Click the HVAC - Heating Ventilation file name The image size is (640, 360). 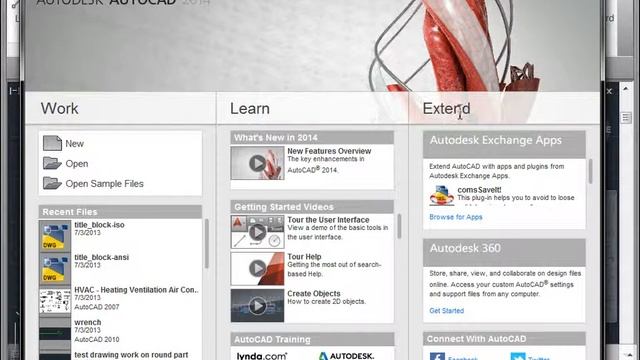(x=136, y=290)
